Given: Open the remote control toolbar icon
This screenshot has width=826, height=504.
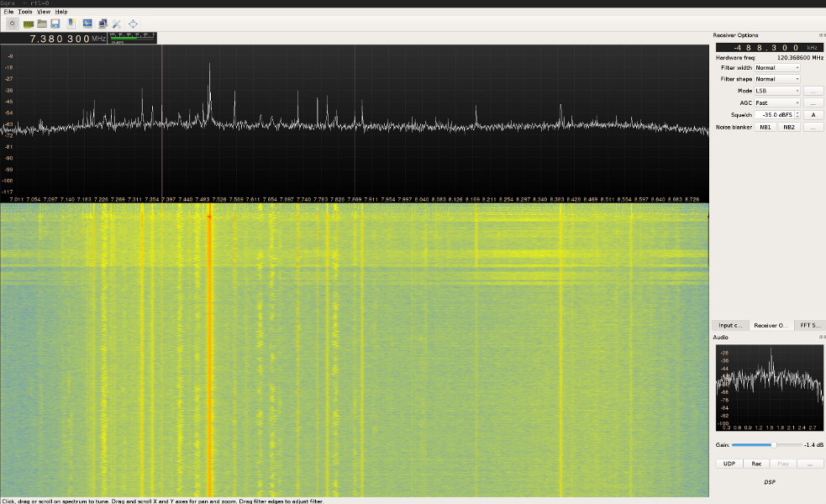Looking at the screenshot, I should [x=102, y=24].
